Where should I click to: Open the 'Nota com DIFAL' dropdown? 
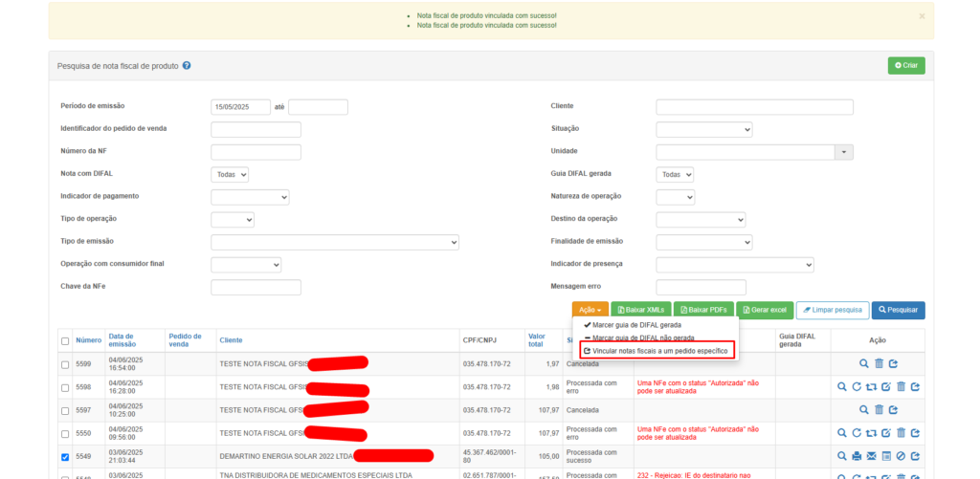pos(230,175)
